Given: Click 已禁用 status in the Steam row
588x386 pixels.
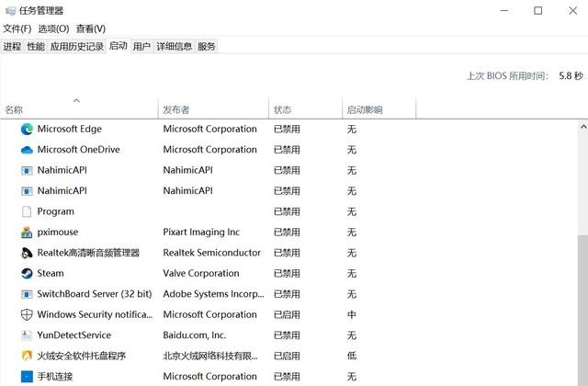Looking at the screenshot, I should click(x=287, y=274).
